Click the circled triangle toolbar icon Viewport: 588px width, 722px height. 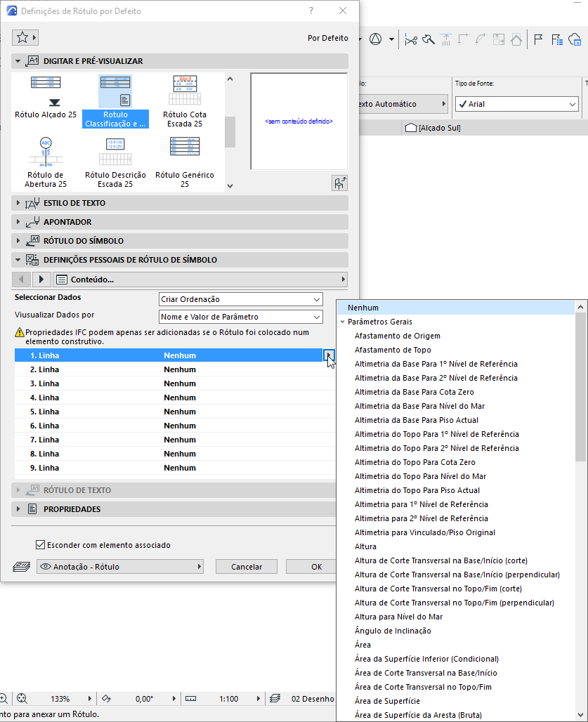click(376, 39)
